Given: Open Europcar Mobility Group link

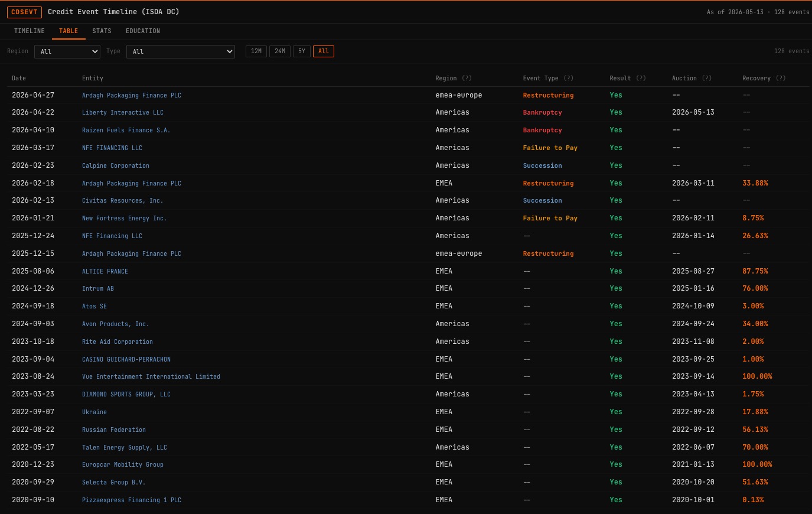Looking at the screenshot, I should click(123, 464).
